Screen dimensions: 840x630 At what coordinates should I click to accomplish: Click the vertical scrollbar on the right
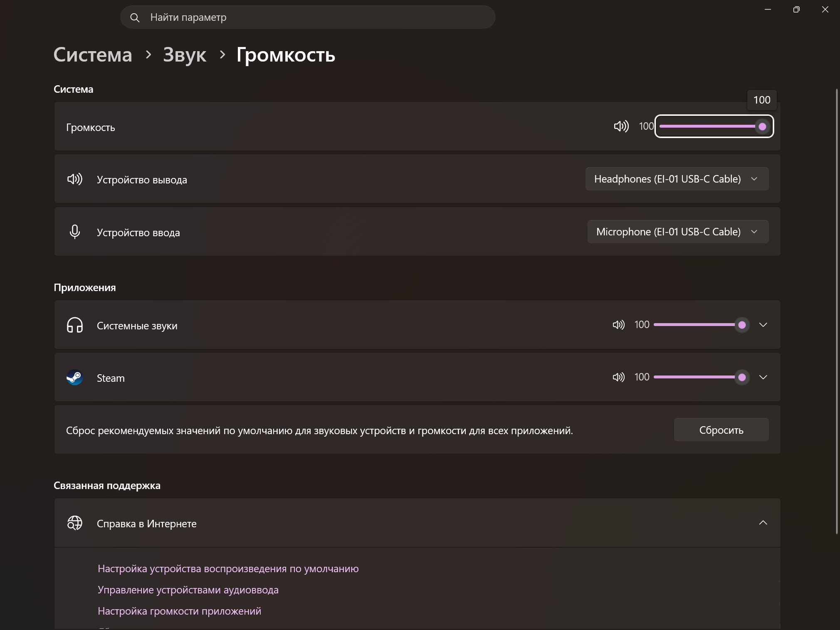pyautogui.click(x=837, y=311)
